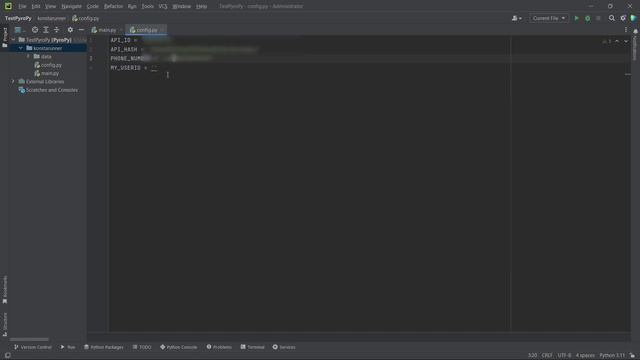Open the Navigate menu
Viewport: 640px width, 360px height.
[x=71, y=7]
